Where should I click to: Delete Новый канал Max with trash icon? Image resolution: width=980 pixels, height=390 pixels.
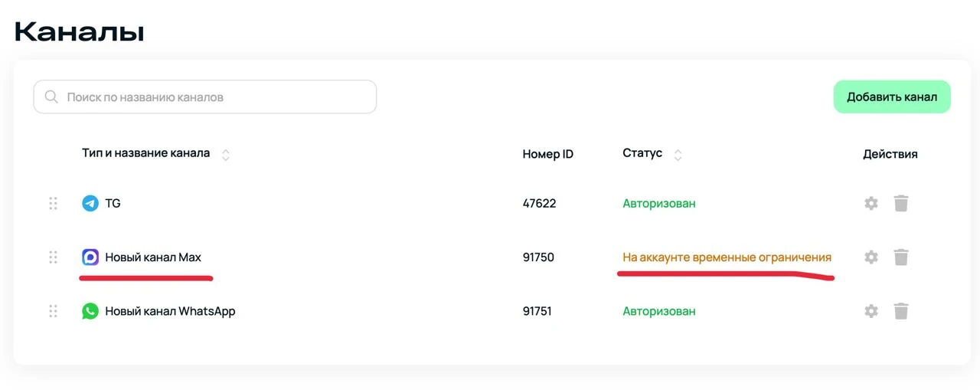(901, 257)
